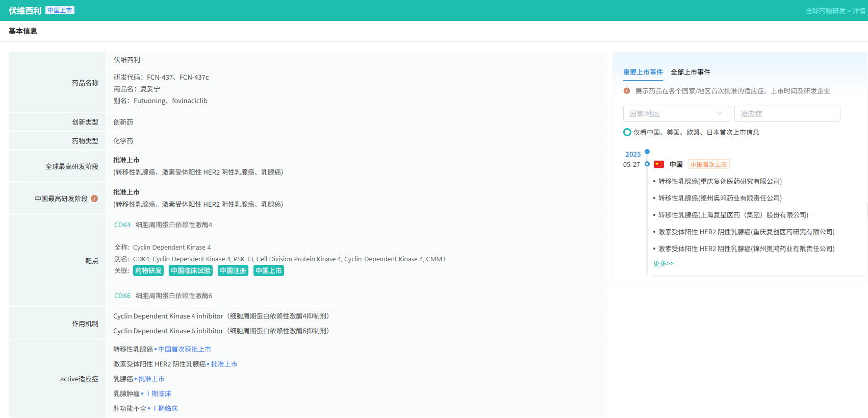Open the 国家/地区 dropdown

point(676,114)
